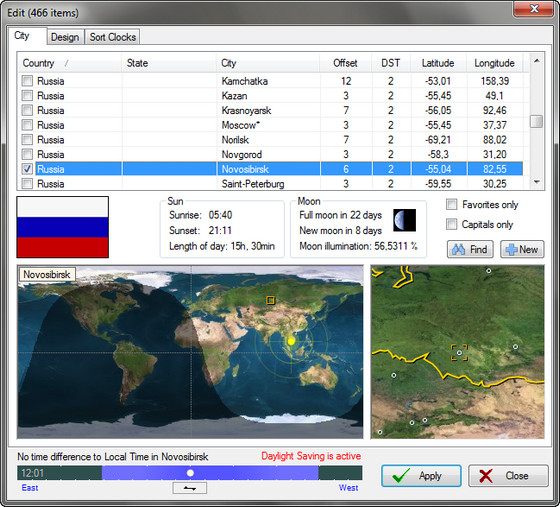
Task: Click the swap direction arrows button
Action: pyautogui.click(x=190, y=488)
